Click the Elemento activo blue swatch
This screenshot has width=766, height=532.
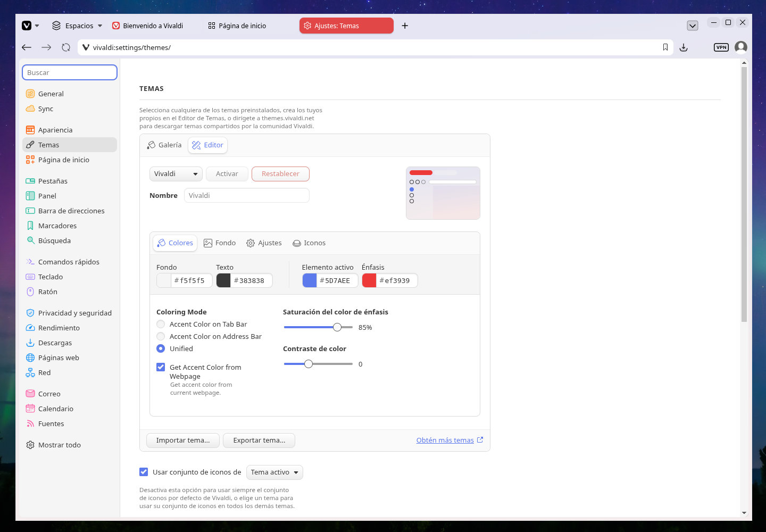pyautogui.click(x=310, y=280)
